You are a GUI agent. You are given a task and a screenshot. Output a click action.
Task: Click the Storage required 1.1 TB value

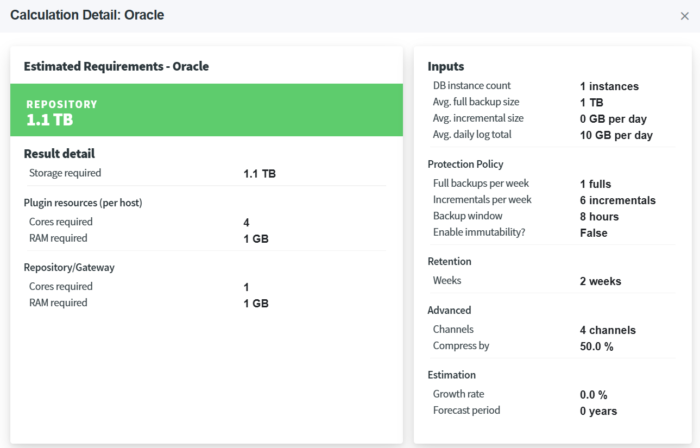[259, 173]
